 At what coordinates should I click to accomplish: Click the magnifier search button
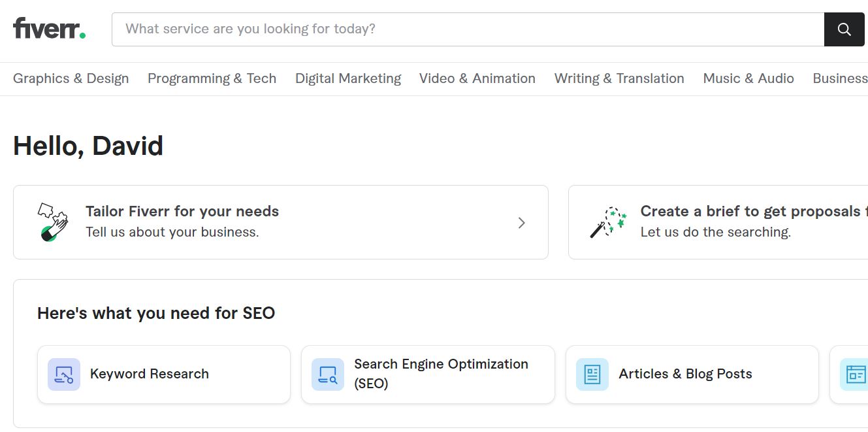[844, 29]
